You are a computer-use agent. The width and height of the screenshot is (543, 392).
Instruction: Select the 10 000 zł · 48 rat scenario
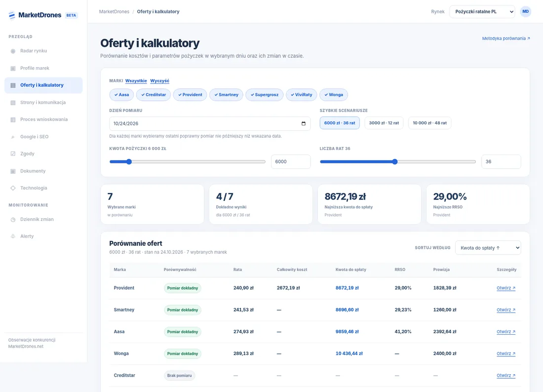[x=430, y=123]
